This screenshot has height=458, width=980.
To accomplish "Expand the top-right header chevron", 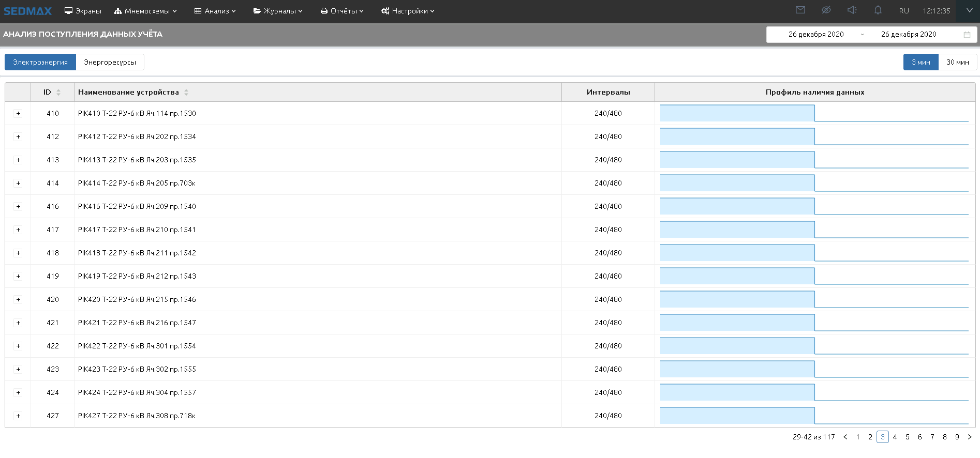I will click(x=969, y=11).
